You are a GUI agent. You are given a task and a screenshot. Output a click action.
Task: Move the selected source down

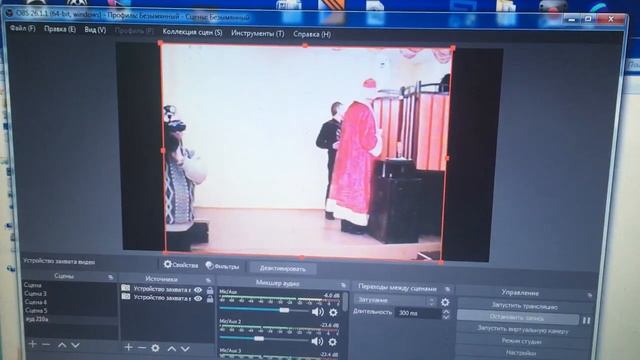pyautogui.click(x=185, y=349)
